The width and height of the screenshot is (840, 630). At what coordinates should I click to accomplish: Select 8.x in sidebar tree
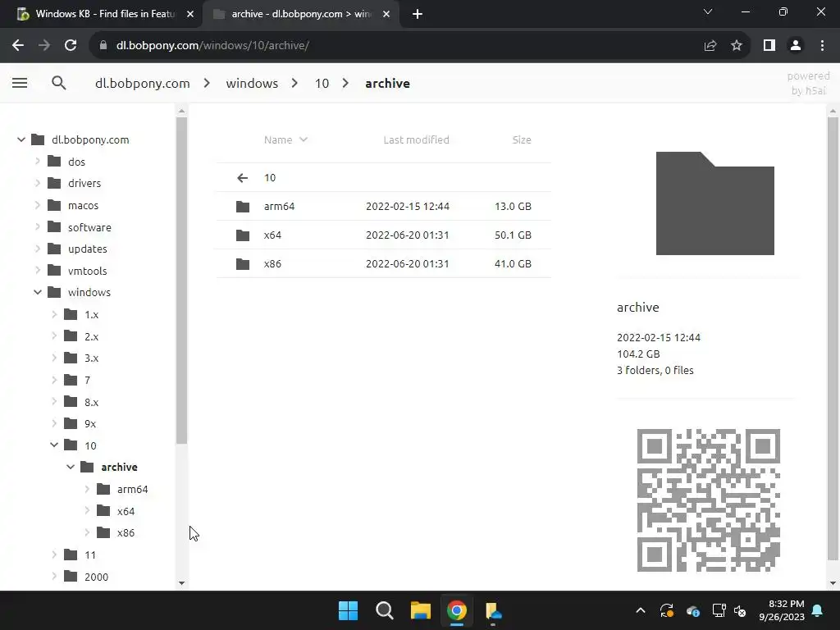pyautogui.click(x=92, y=402)
